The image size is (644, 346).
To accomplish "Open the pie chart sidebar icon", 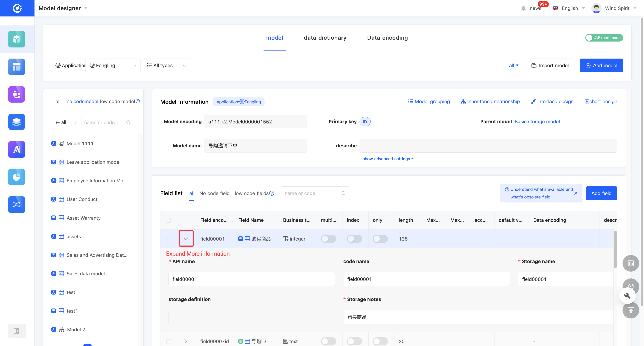I will [x=16, y=177].
